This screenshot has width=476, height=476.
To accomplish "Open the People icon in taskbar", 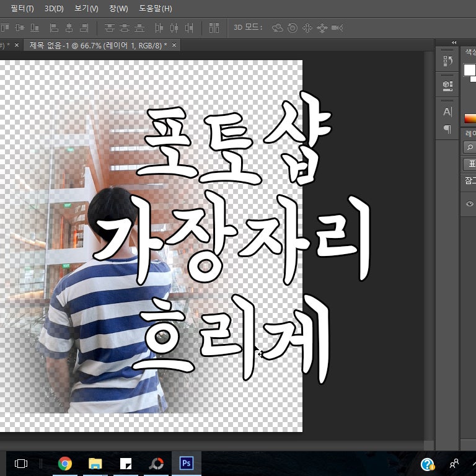I will (x=454, y=464).
